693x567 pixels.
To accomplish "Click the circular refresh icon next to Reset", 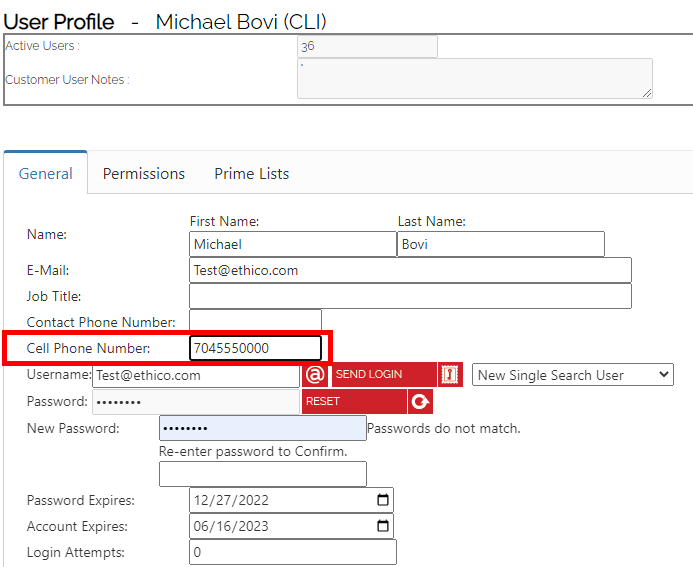I will coord(420,401).
